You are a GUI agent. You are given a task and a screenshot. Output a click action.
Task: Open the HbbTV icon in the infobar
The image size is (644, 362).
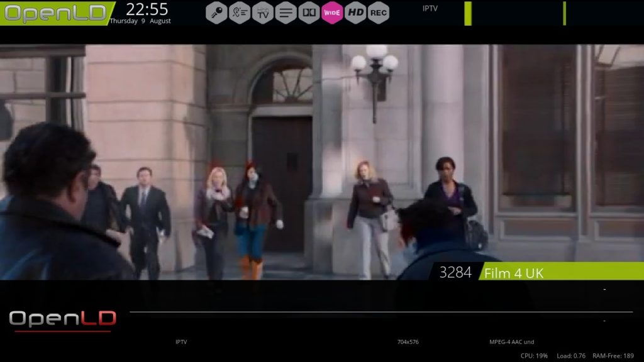(262, 13)
